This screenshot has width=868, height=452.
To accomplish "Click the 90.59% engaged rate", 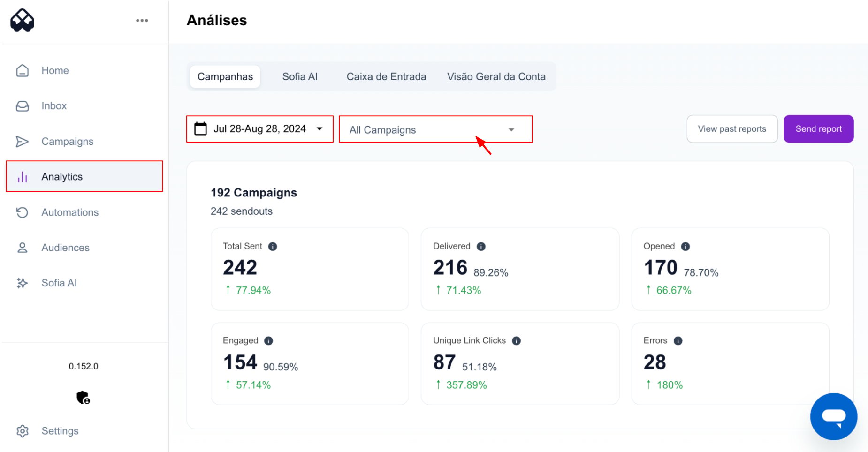I will tap(281, 367).
